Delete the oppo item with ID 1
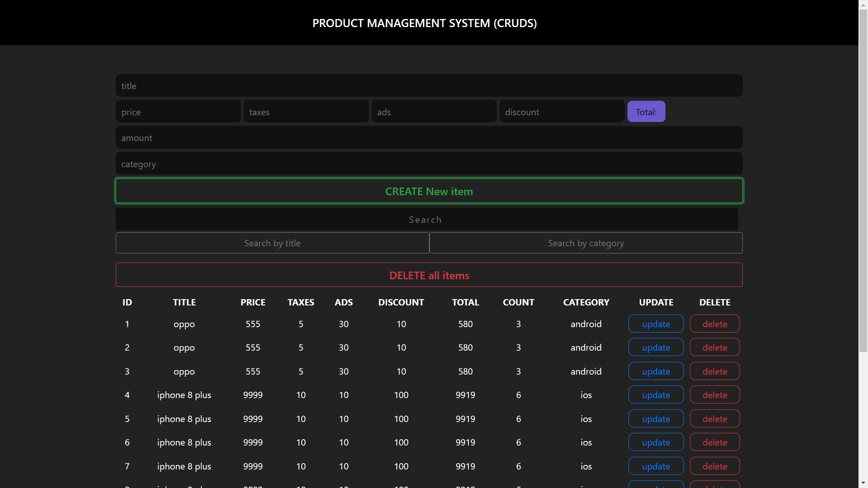 point(715,324)
